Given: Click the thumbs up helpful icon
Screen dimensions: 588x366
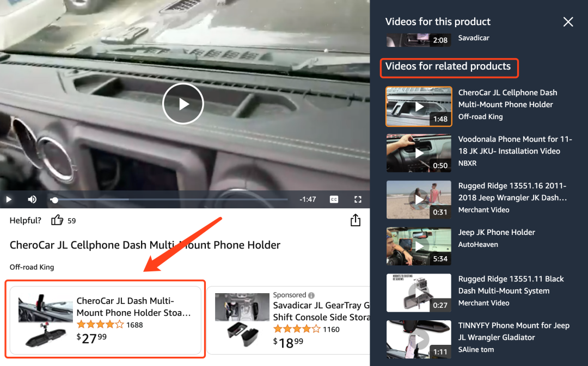Looking at the screenshot, I should 57,220.
